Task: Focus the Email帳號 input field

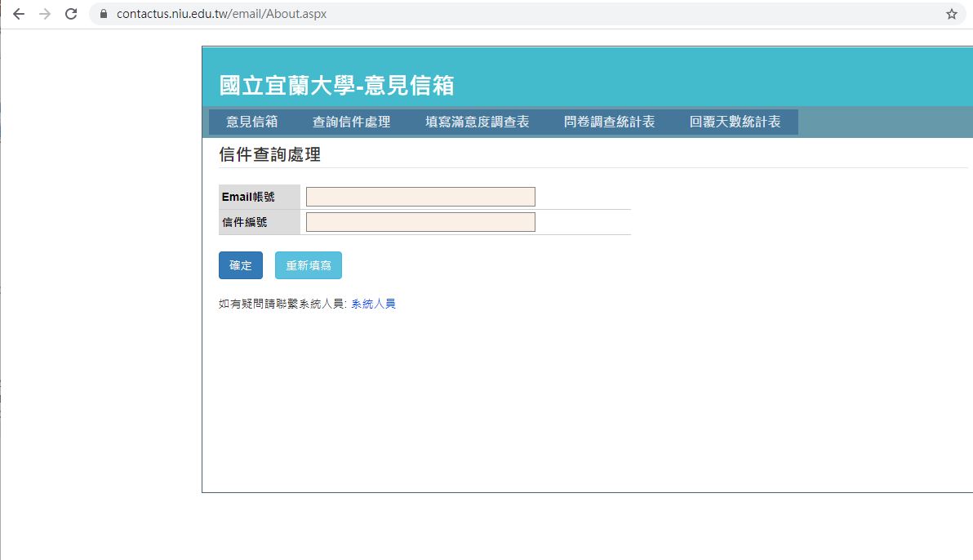Action: point(420,197)
